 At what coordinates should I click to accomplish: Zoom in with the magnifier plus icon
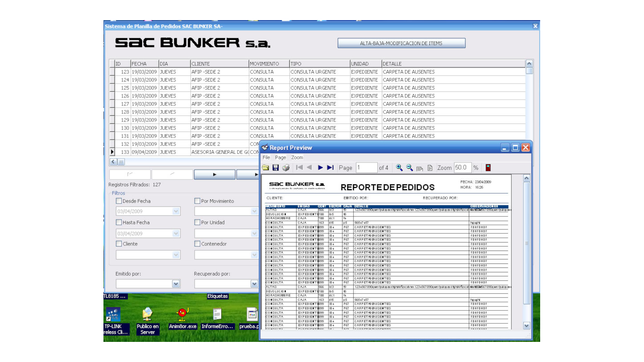coord(399,168)
